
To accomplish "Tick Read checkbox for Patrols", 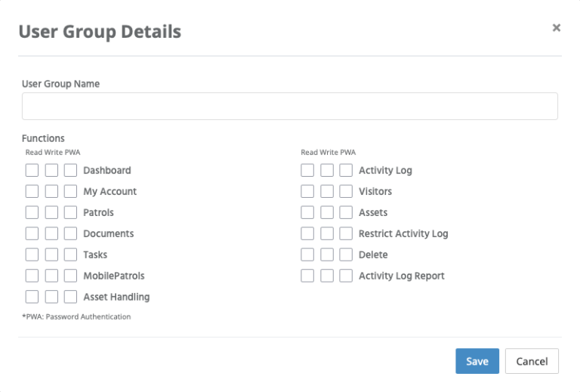I will [x=32, y=213].
